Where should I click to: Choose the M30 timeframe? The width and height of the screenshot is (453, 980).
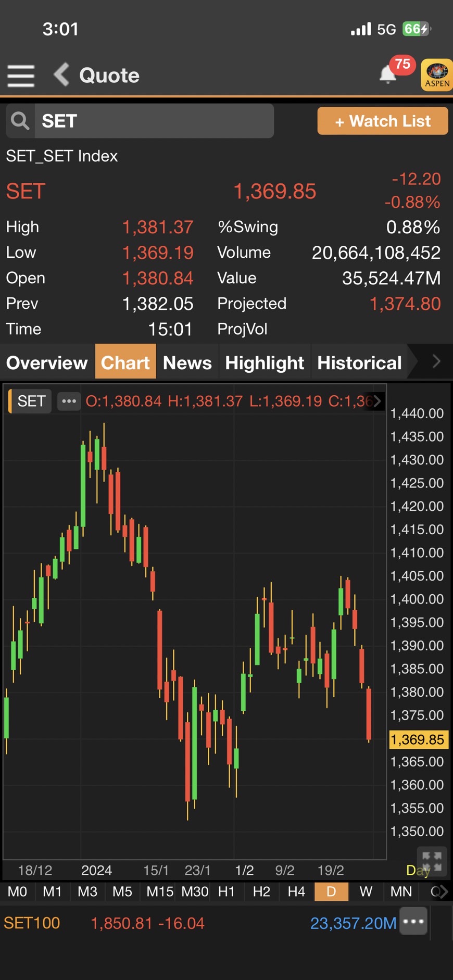click(195, 892)
